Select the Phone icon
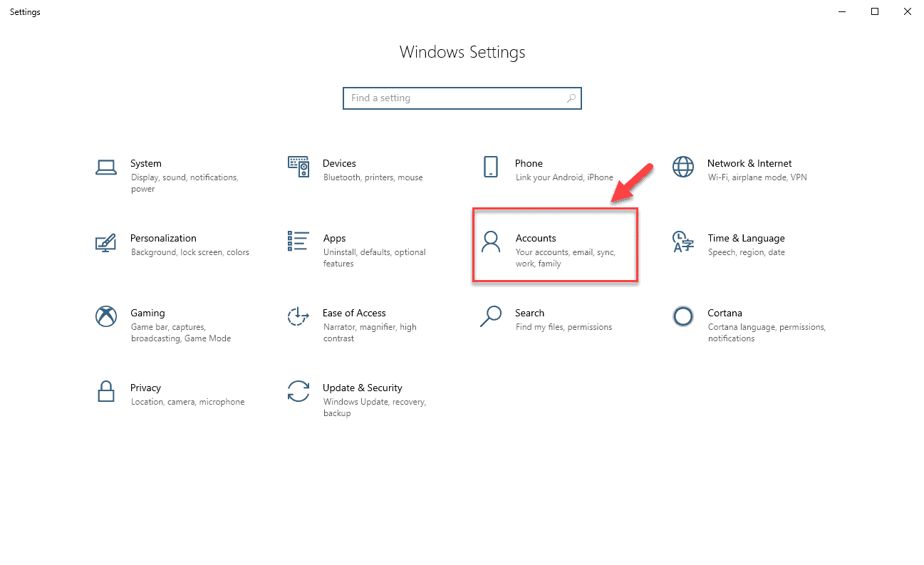 point(491,167)
